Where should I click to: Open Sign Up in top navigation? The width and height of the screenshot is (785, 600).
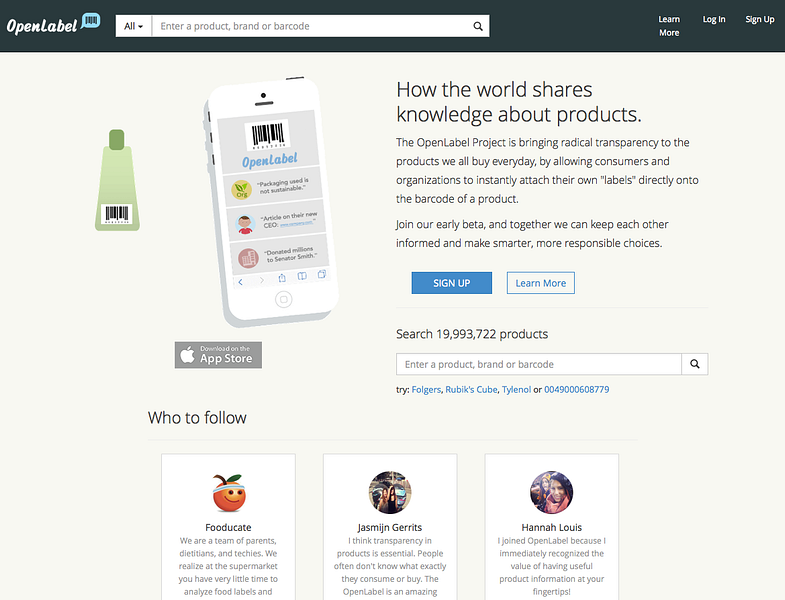click(759, 20)
